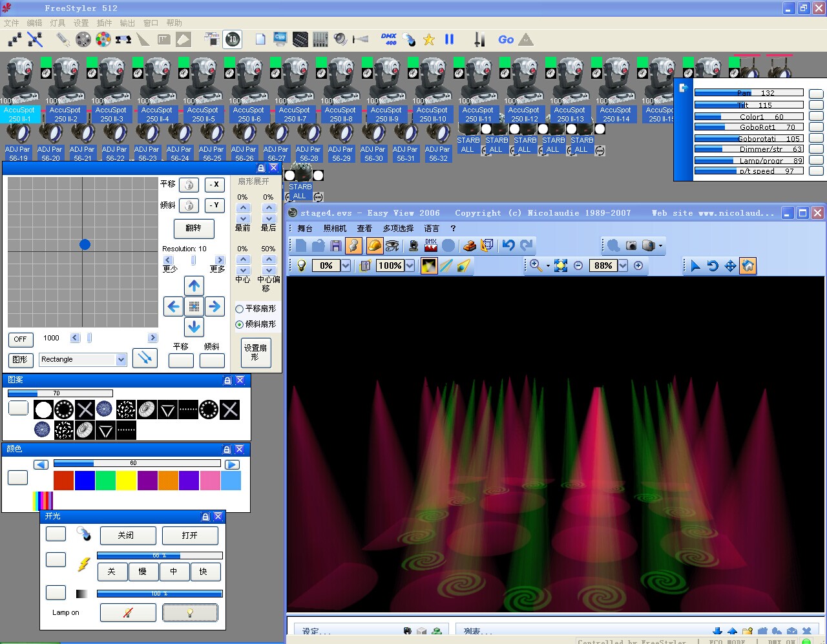Open the Rectangle shape dropdown
The image size is (827, 644).
click(x=121, y=360)
